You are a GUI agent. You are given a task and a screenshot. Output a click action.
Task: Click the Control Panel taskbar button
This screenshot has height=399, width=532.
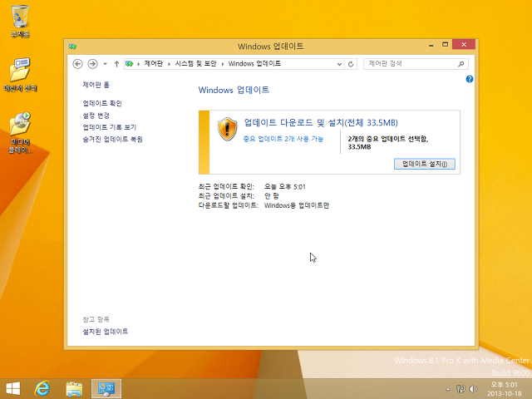click(x=106, y=389)
